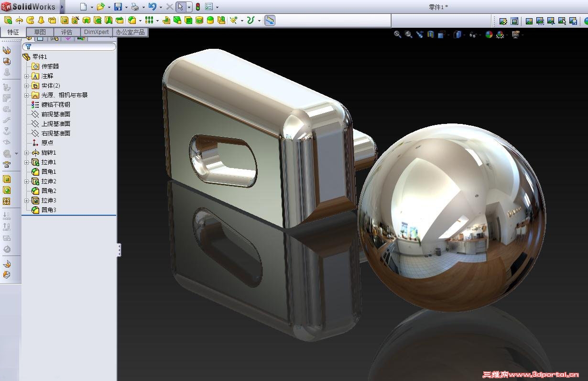Click the Options checklist icon
This screenshot has height=381, width=588.
(209, 7)
